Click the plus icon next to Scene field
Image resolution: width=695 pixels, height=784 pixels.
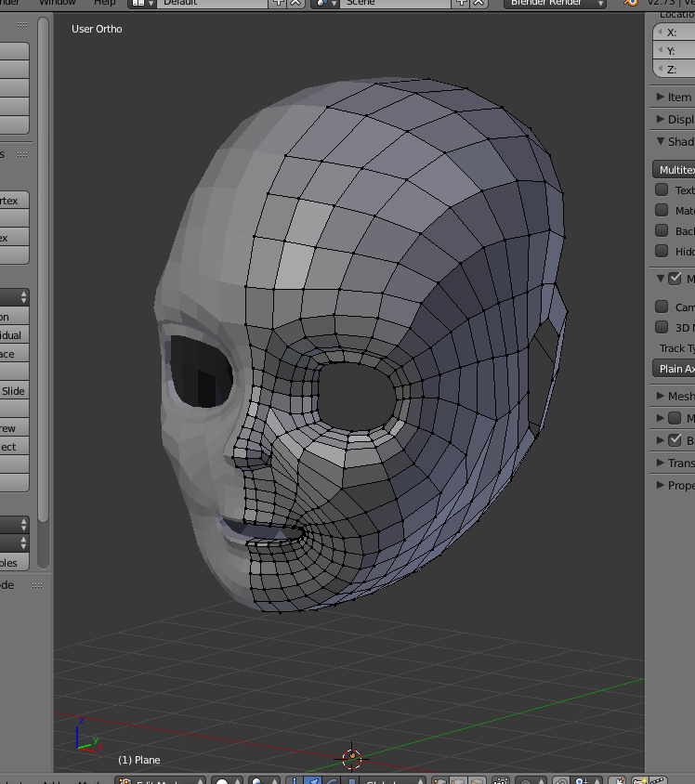462,3
